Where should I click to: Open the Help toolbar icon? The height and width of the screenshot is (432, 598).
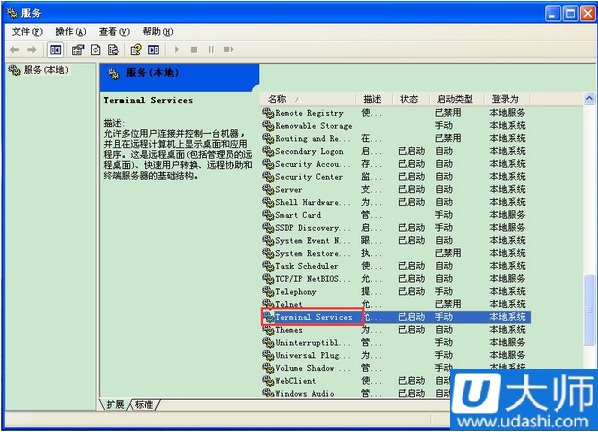point(136,50)
